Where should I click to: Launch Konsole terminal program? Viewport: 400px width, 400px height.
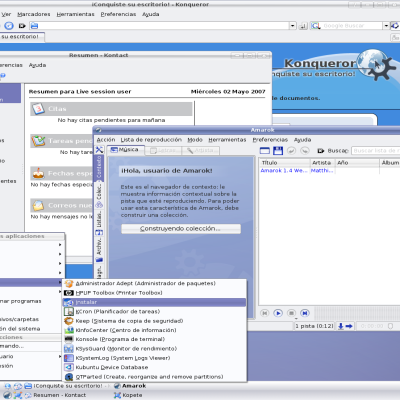(x=155, y=339)
